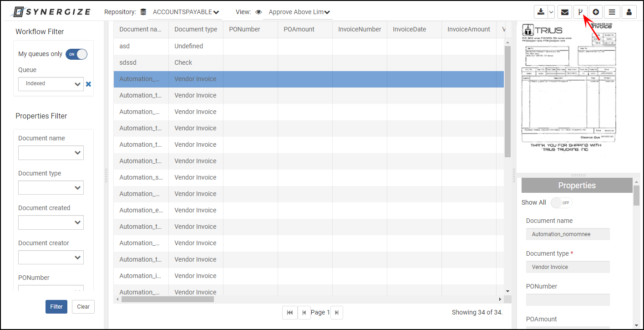The height and width of the screenshot is (330, 644).
Task: Click the plus add document icon
Action: [x=596, y=12]
